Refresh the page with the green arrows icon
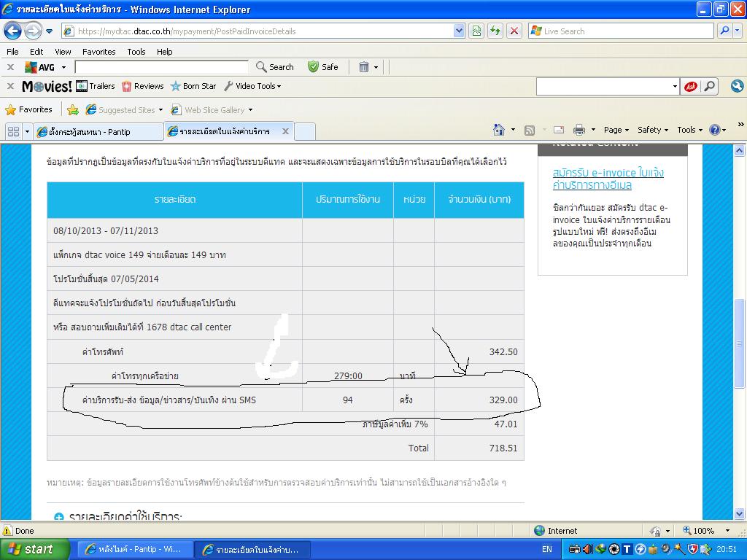 pyautogui.click(x=495, y=31)
